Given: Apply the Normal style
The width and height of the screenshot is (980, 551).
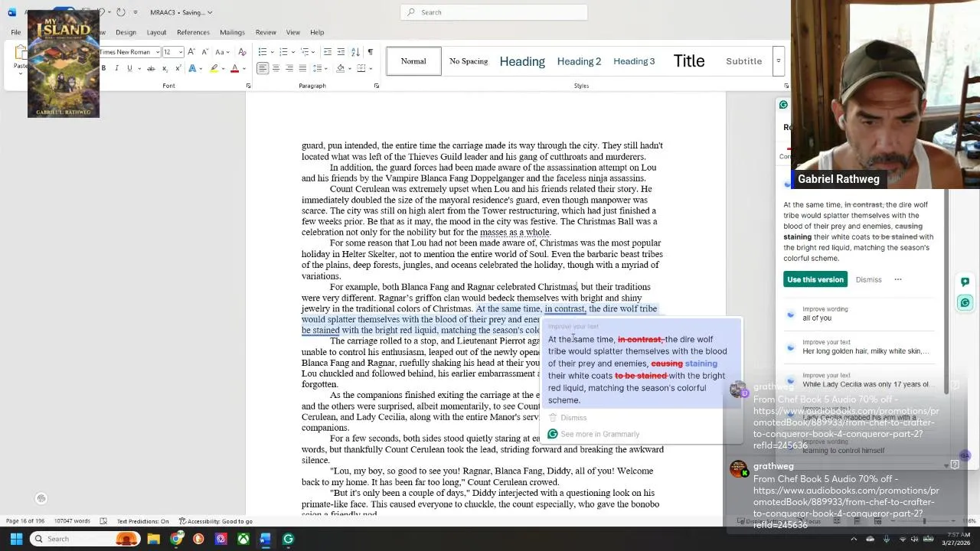Looking at the screenshot, I should click(x=413, y=61).
